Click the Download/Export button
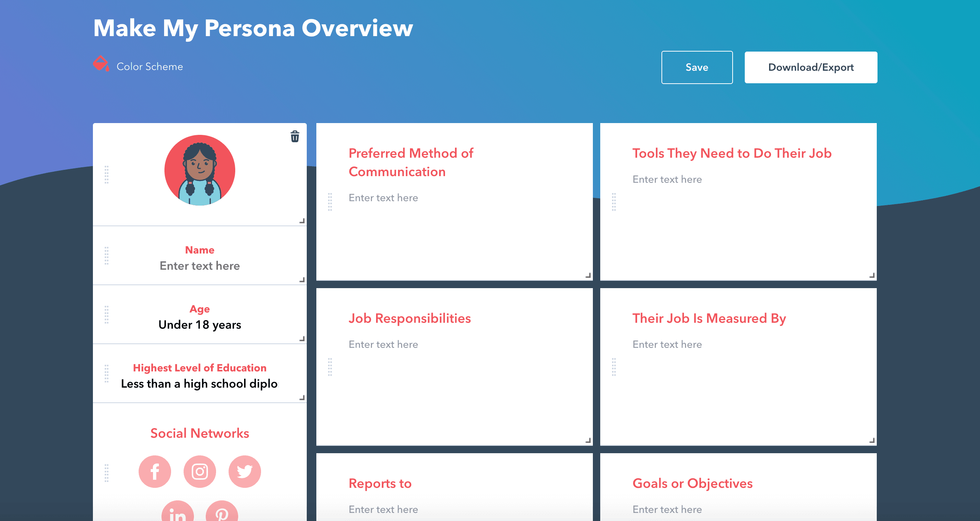Viewport: 980px width, 521px height. (x=811, y=67)
